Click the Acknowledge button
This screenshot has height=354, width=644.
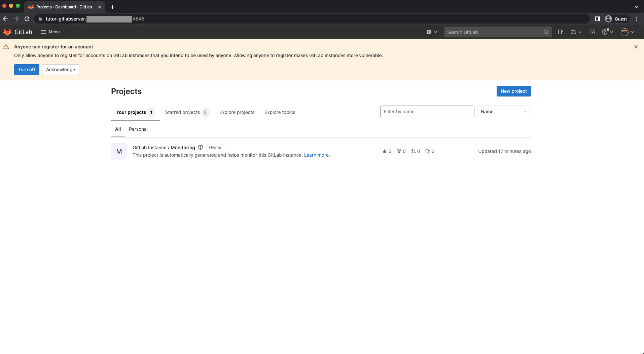(x=61, y=70)
